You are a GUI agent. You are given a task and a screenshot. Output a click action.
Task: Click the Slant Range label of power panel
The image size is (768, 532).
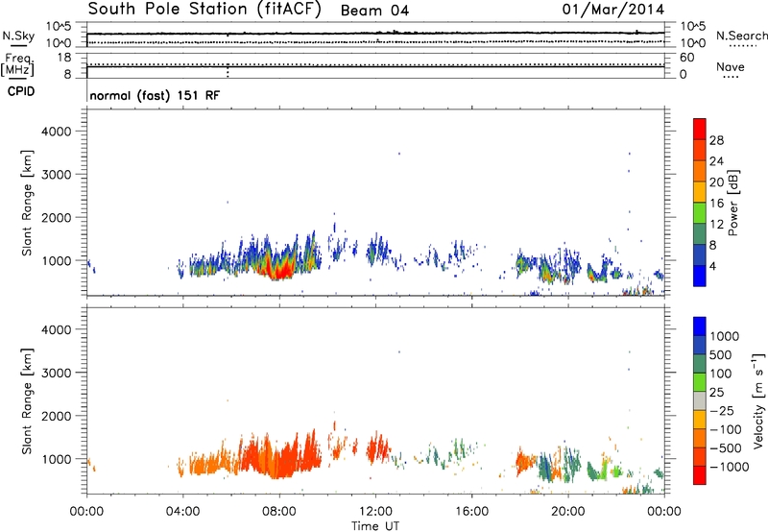tap(27, 203)
